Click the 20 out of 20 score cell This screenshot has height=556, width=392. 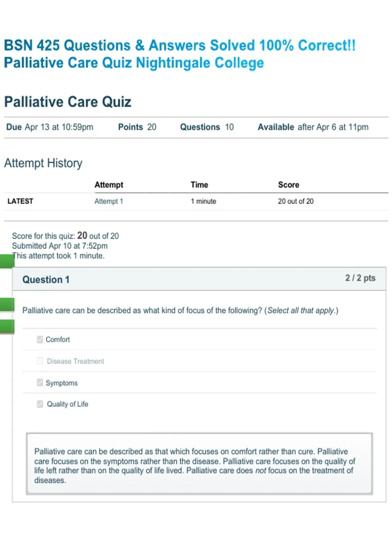[296, 201]
